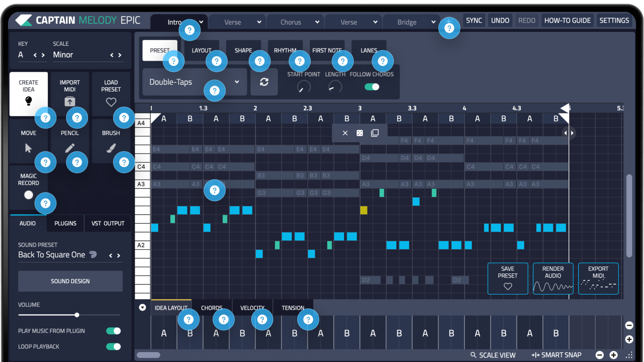
Task: Switch to the Chords bottom tab
Action: click(212, 308)
